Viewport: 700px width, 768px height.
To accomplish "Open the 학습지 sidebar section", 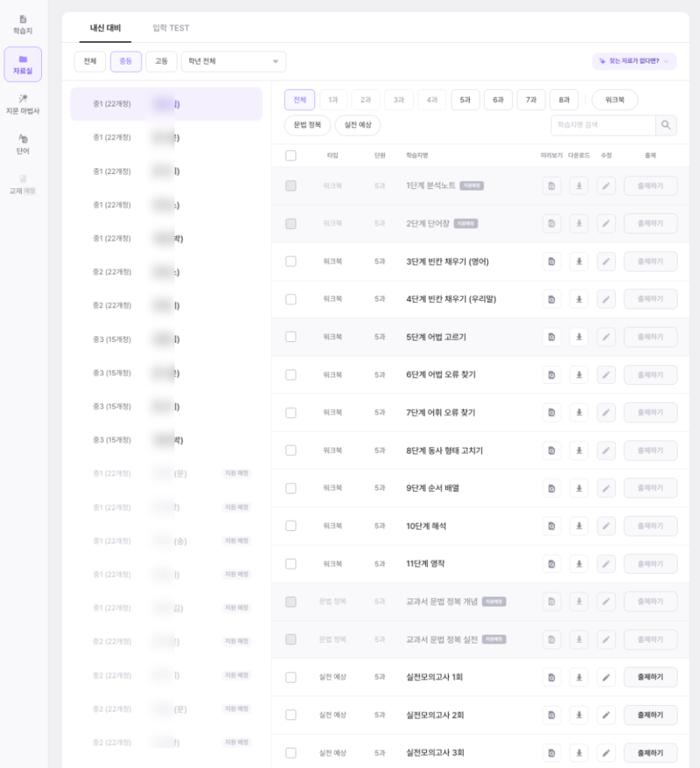I will pyautogui.click(x=23, y=25).
